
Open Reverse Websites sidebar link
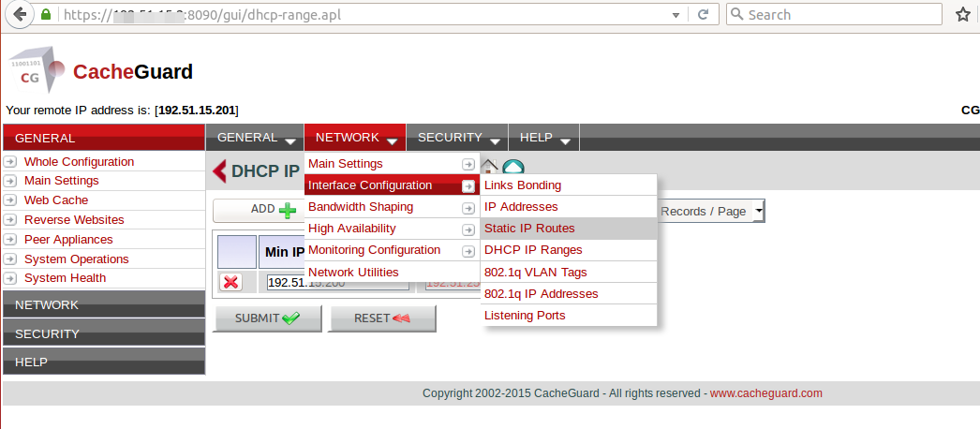pyautogui.click(x=74, y=220)
